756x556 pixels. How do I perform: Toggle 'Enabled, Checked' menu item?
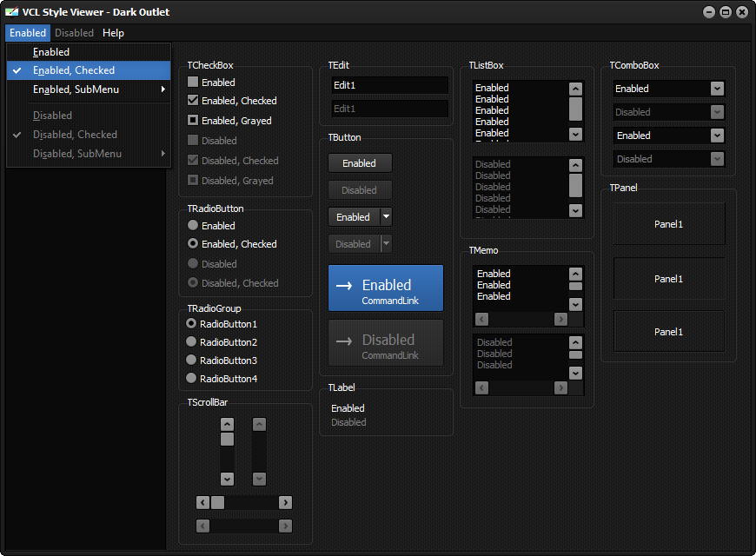(89, 70)
